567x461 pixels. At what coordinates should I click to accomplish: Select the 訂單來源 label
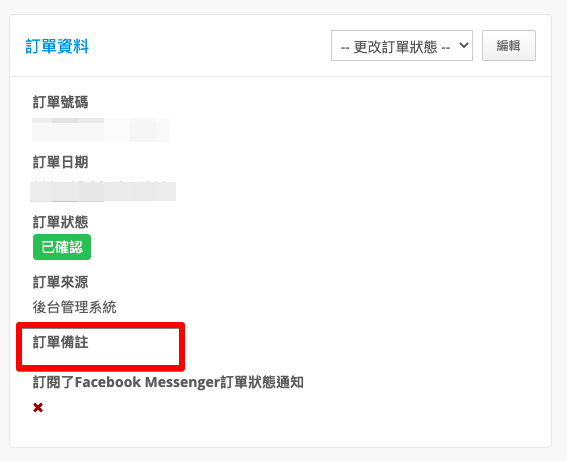click(60, 282)
